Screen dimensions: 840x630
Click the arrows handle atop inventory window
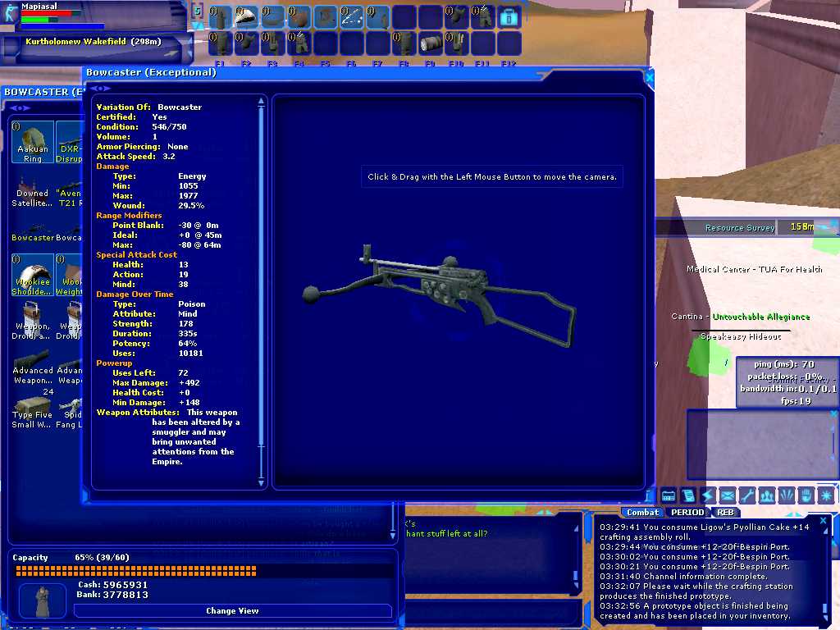click(x=20, y=107)
